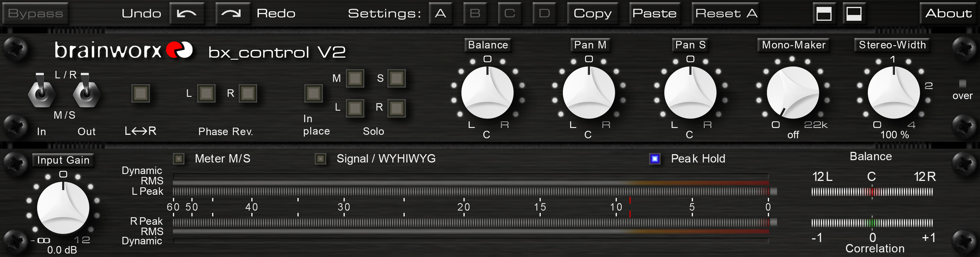Solo the L channel
Screen dimensions: 980x257
(x=355, y=108)
